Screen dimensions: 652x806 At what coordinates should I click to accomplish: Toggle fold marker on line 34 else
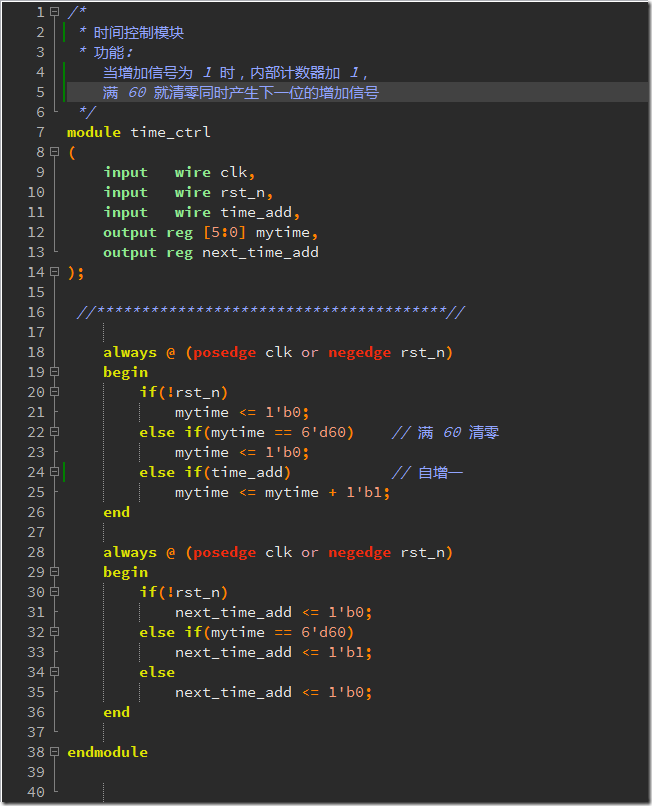[55, 672]
